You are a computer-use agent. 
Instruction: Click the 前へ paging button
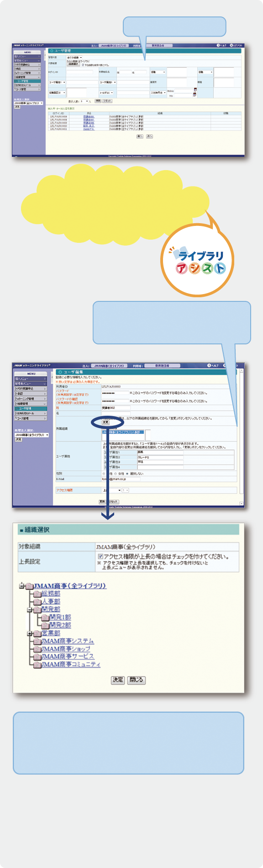[140, 136]
